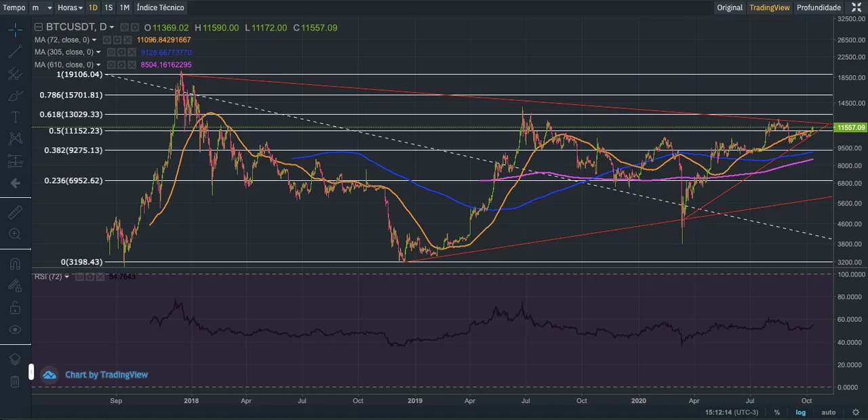Select the text annotation tool
Screen dimensions: 868x420
click(x=15, y=117)
